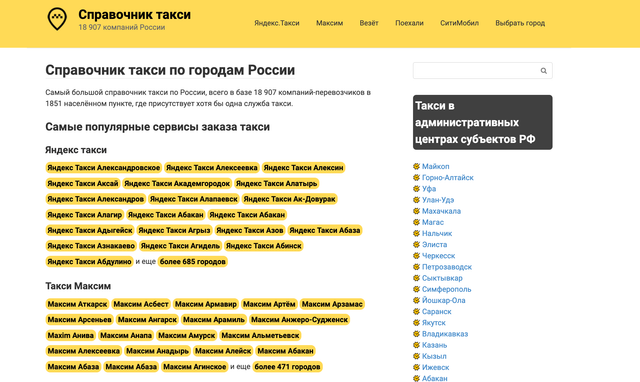
Task: Open the Черкесск city link
Action: [438, 256]
